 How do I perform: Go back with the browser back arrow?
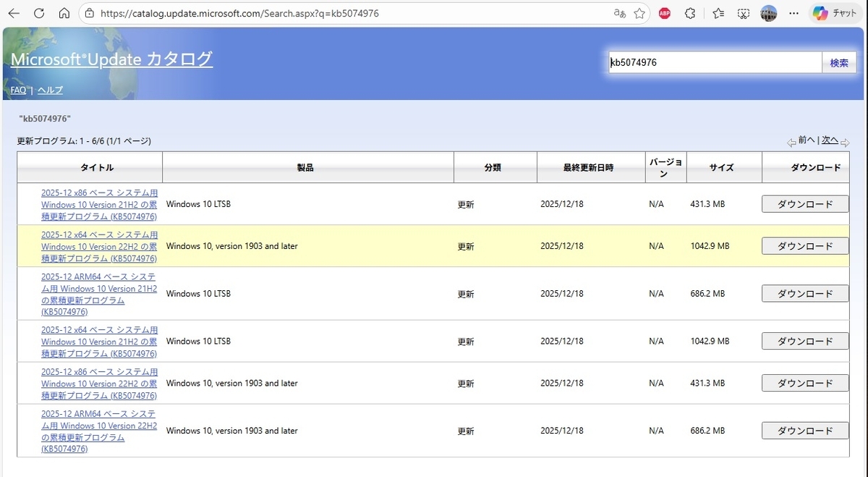pos(14,13)
